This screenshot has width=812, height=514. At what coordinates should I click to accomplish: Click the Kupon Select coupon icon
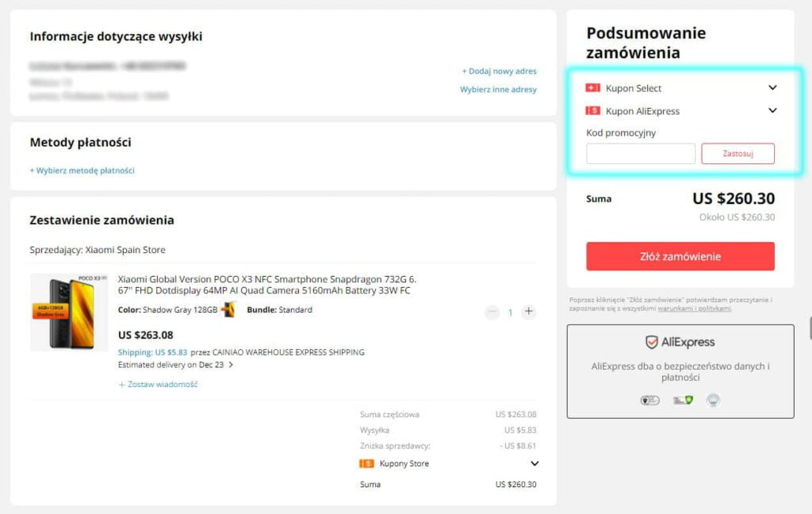click(x=594, y=88)
